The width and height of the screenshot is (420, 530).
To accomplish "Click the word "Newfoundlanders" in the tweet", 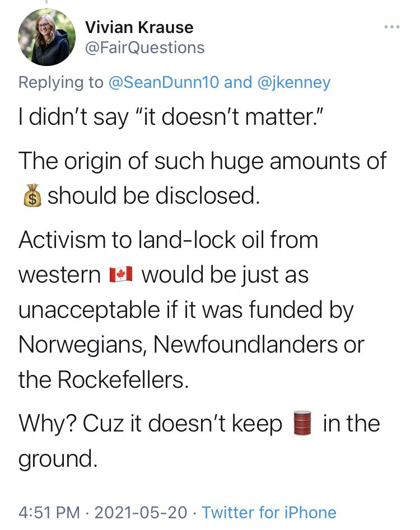I will click(x=245, y=344).
